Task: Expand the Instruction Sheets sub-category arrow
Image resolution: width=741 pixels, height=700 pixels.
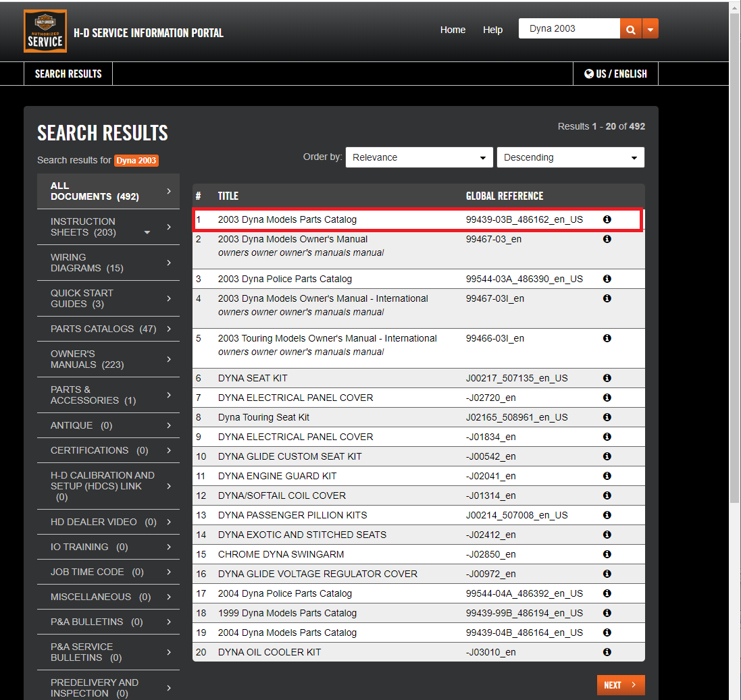Action: [147, 233]
